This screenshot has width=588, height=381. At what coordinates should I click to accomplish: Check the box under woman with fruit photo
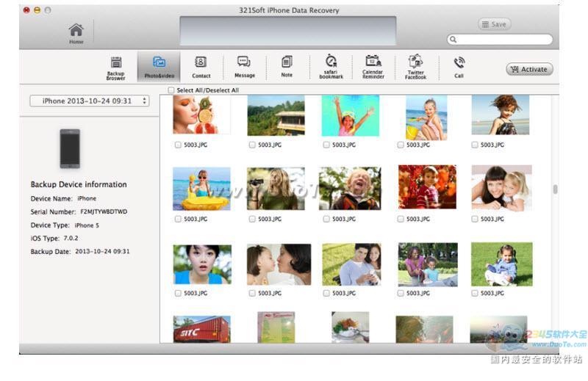pos(178,145)
